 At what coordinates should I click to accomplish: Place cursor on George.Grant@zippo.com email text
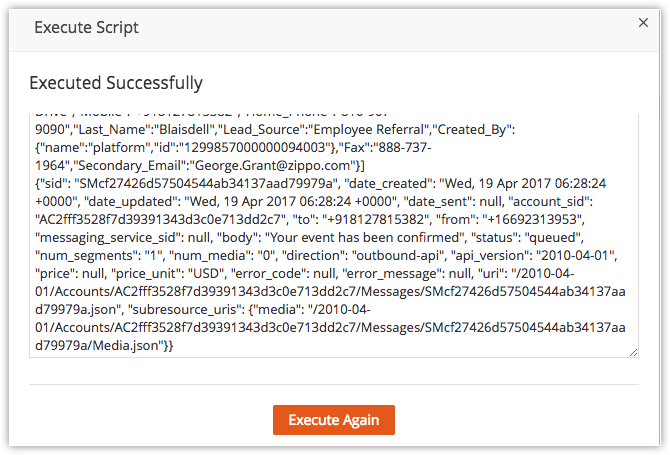point(273,165)
